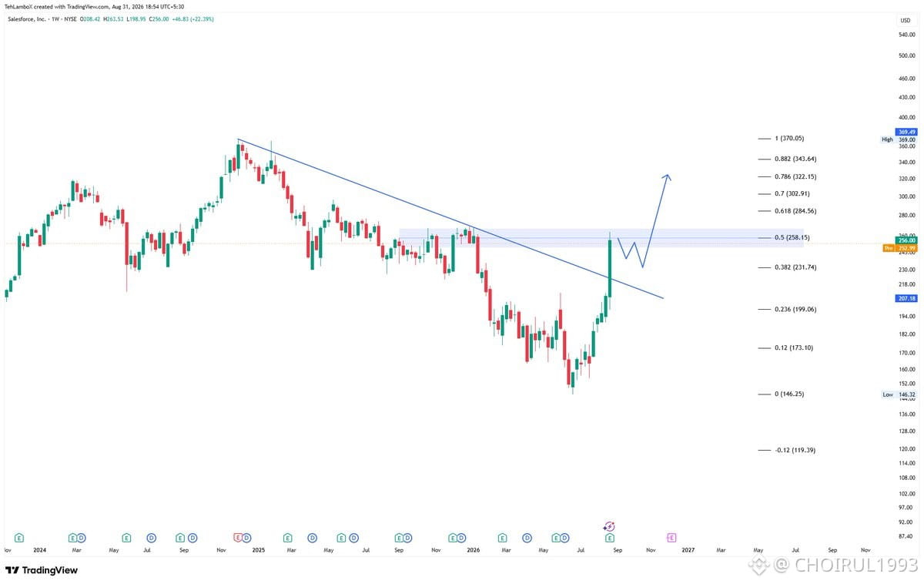Click the close value 'C256.00' in header
924x584 pixels.
click(160, 18)
